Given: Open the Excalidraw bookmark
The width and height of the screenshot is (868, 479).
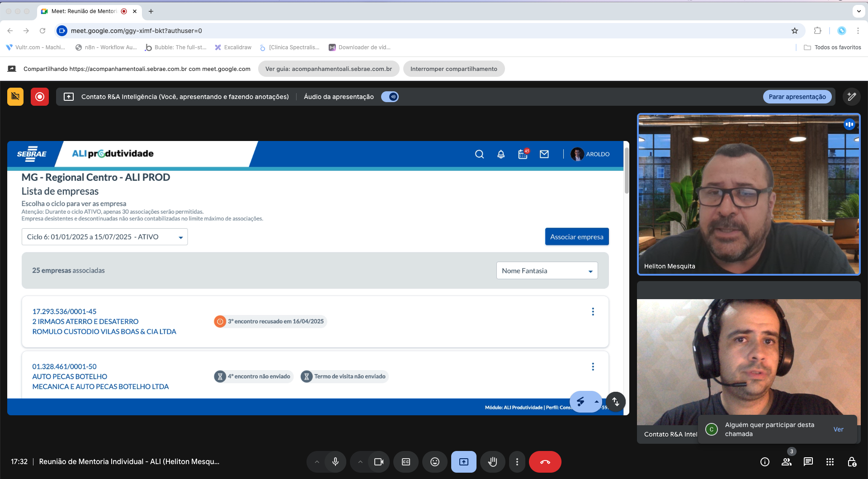Looking at the screenshot, I should [233, 47].
